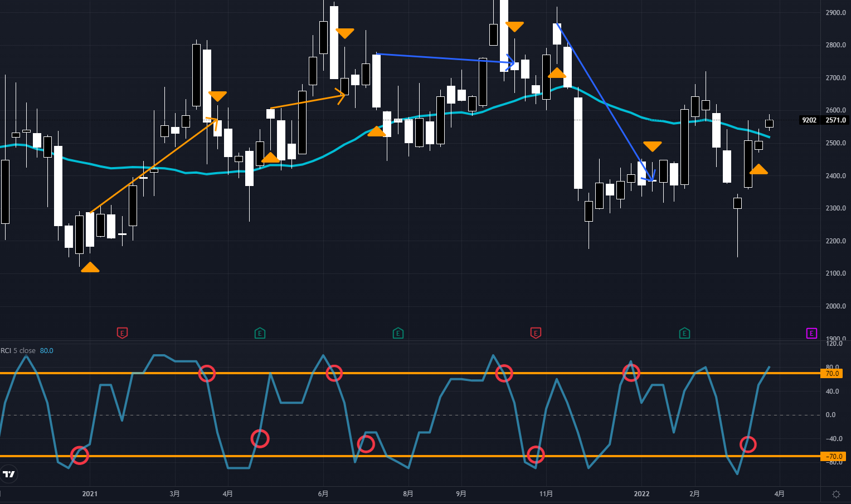Click the RCI value 80.0 in legend
The width and height of the screenshot is (851, 504).
[47, 351]
